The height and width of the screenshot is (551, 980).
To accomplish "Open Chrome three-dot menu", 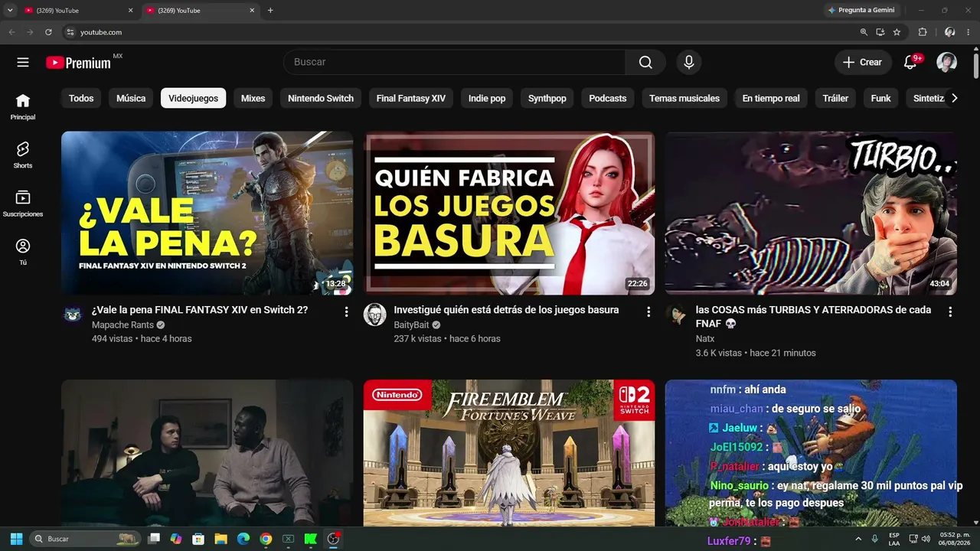I will (x=969, y=32).
